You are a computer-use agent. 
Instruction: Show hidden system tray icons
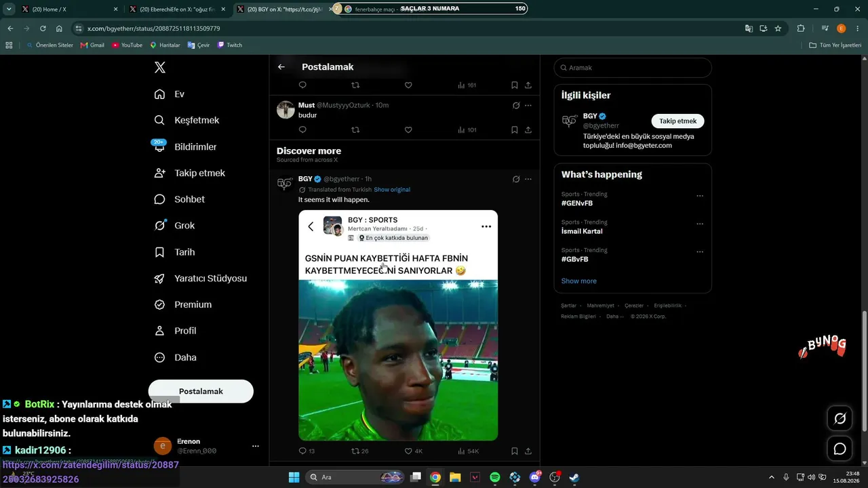pyautogui.click(x=771, y=477)
